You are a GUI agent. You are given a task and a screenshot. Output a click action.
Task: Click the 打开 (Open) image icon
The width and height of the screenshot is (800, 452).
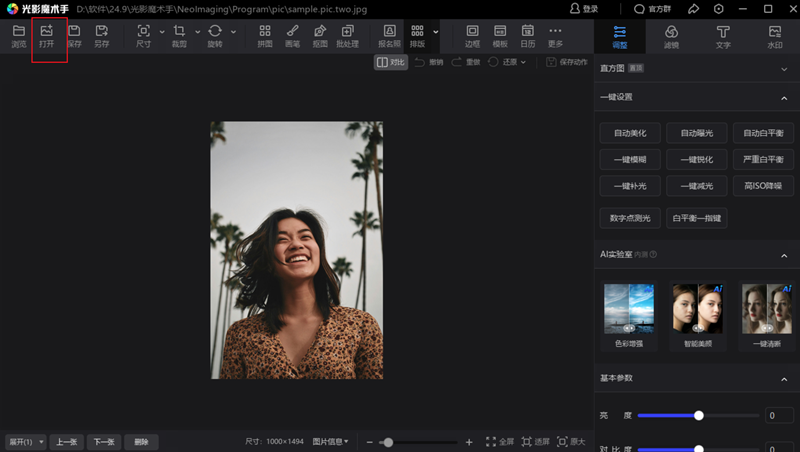pyautogui.click(x=47, y=36)
